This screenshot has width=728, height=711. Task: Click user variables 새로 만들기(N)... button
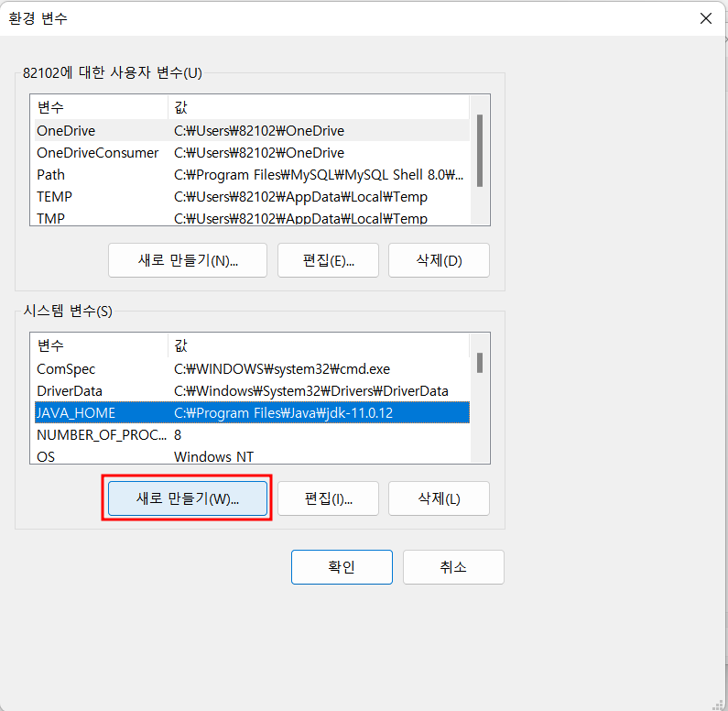[188, 260]
